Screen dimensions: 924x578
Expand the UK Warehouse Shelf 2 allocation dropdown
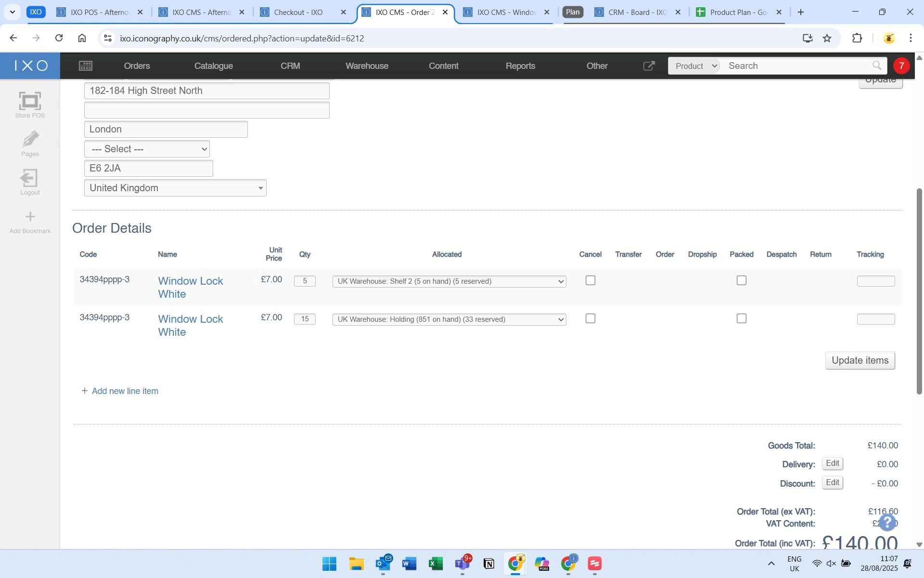tap(449, 281)
